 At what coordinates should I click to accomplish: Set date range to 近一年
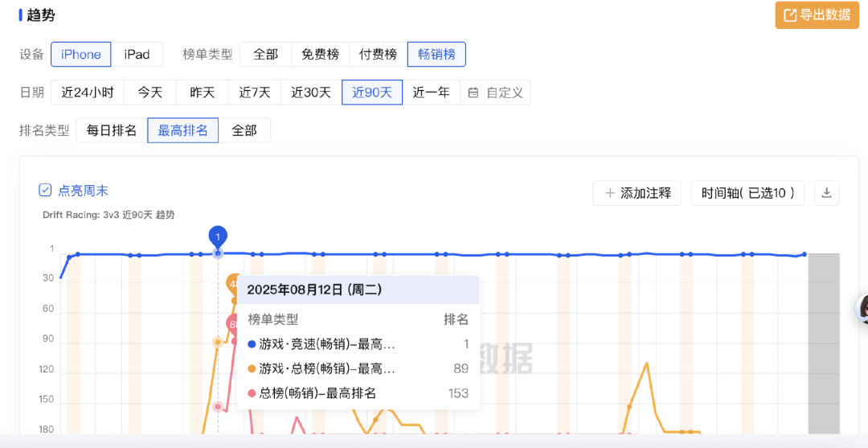432,92
